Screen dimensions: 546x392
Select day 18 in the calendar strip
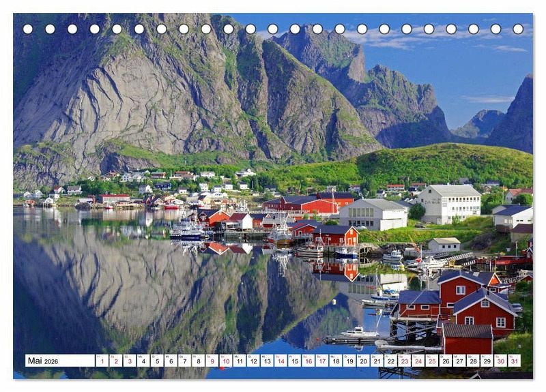(x=336, y=361)
